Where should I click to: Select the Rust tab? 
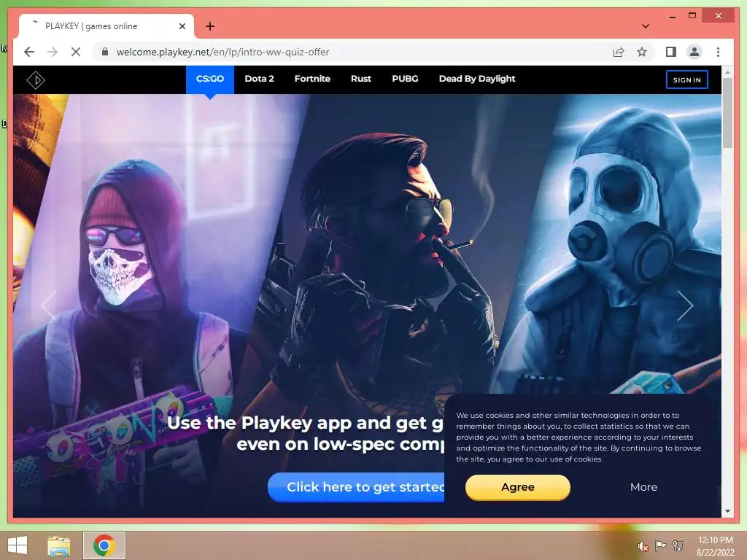(x=361, y=79)
